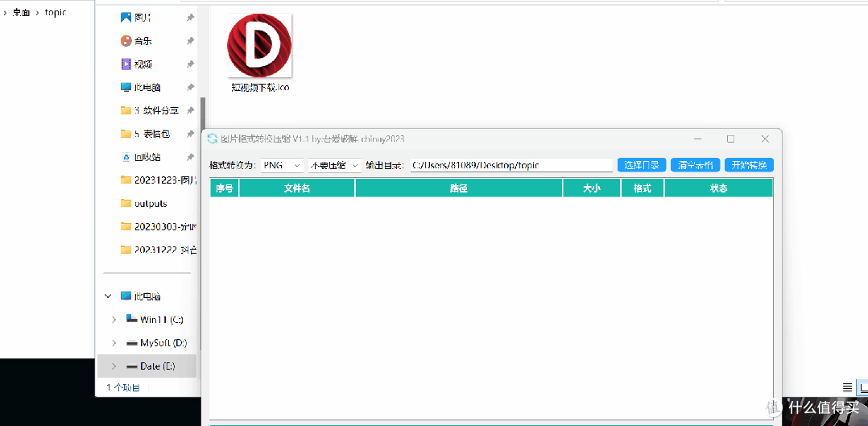Viewport: 868px width, 426px height.
Task: Select the 短视频下载.ico file thumbnail
Action: point(259,45)
